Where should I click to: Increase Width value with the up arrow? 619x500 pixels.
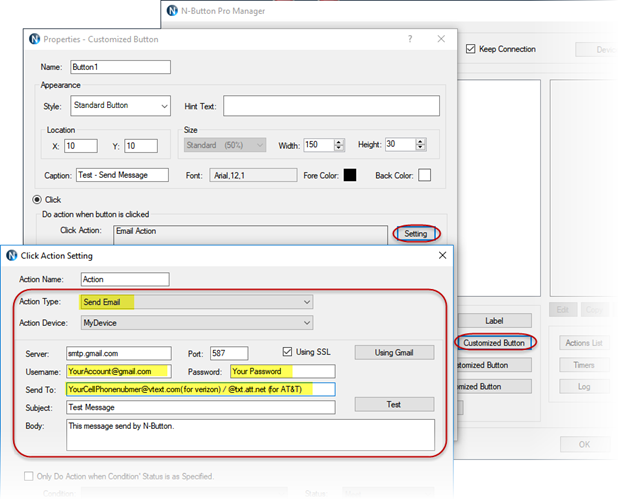pos(339,142)
